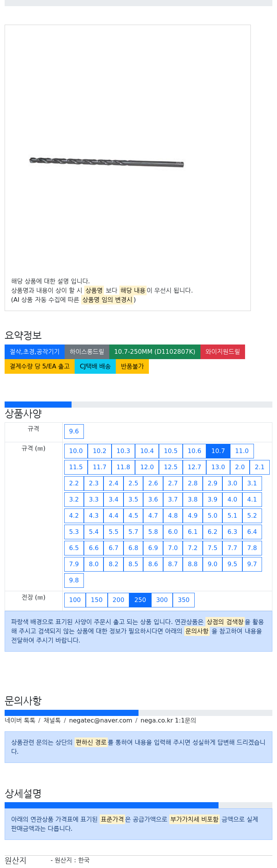Pick the 350 length option
Image resolution: width=277 pixels, height=868 pixels.
point(184,600)
